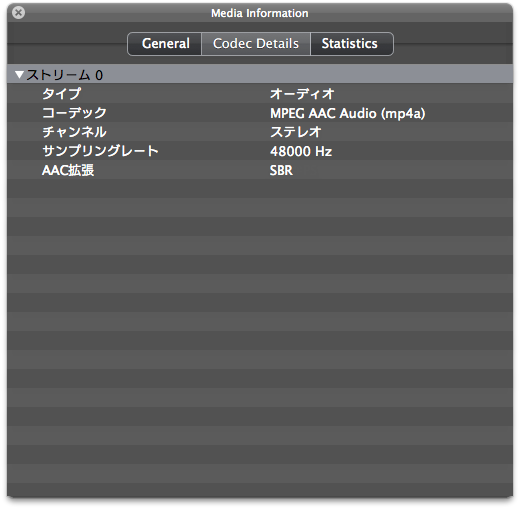Close the Media Information window
This screenshot has width=520, height=509.
[18, 13]
